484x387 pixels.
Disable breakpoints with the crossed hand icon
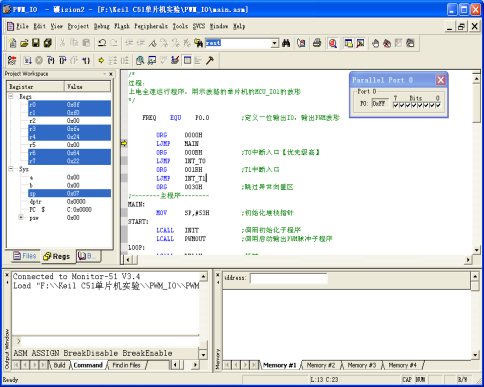(x=387, y=43)
